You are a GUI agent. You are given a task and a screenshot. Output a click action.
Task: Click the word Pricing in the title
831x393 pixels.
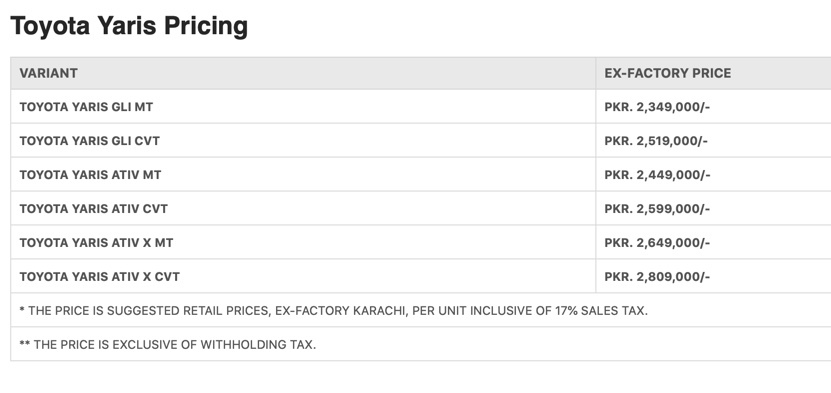(x=206, y=26)
